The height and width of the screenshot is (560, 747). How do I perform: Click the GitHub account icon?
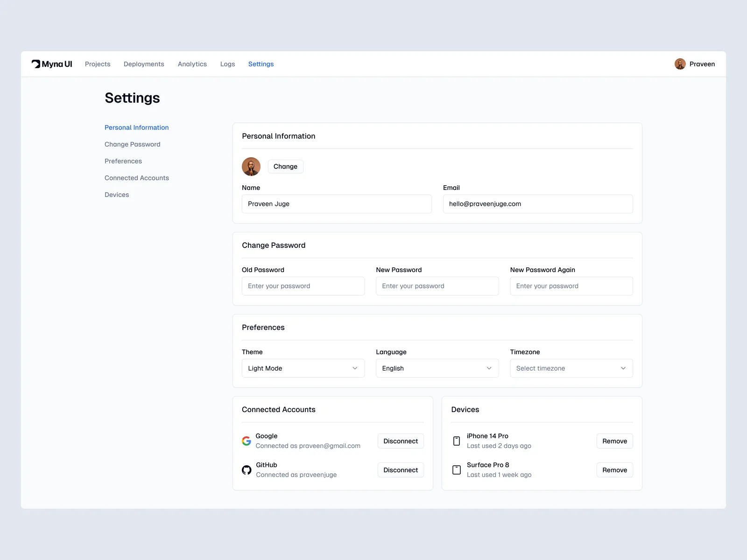pos(247,470)
